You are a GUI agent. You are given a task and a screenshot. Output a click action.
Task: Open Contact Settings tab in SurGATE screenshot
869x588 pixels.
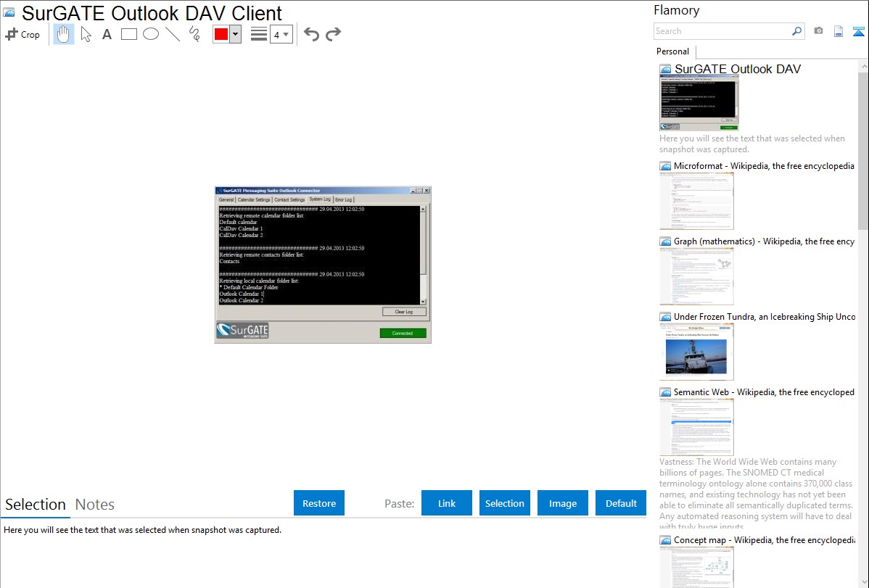(x=289, y=199)
